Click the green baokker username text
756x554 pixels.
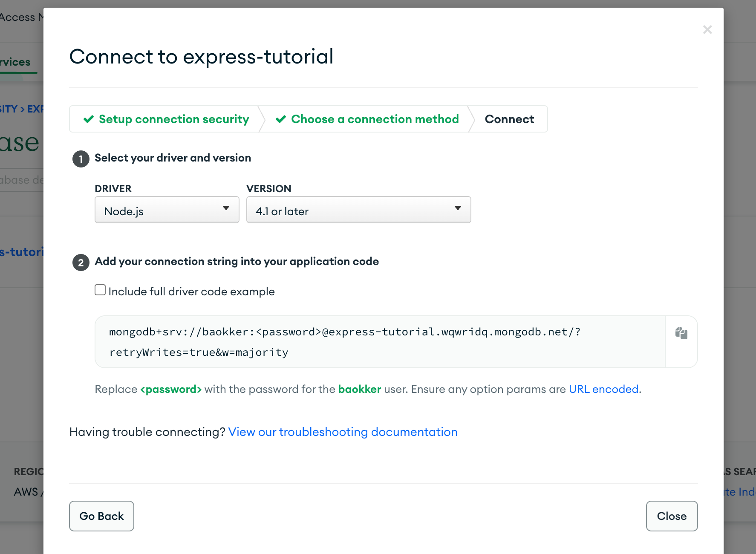360,389
